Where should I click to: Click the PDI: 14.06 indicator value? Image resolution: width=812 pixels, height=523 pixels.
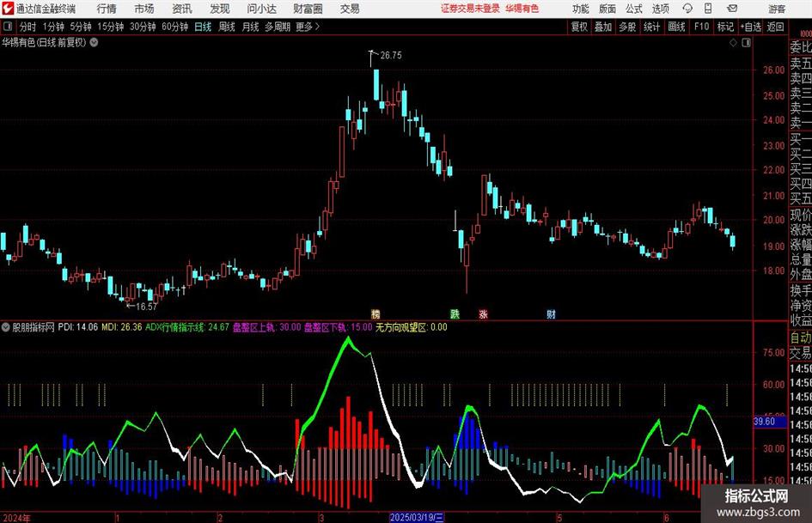tap(77, 327)
